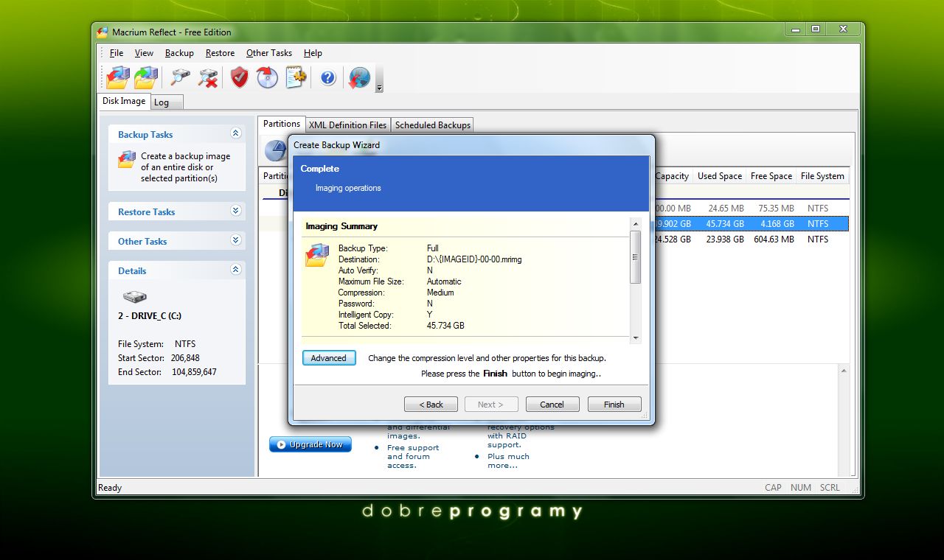The width and height of the screenshot is (944, 560).
Task: Click the create backup image toolbar icon
Action: (x=117, y=77)
